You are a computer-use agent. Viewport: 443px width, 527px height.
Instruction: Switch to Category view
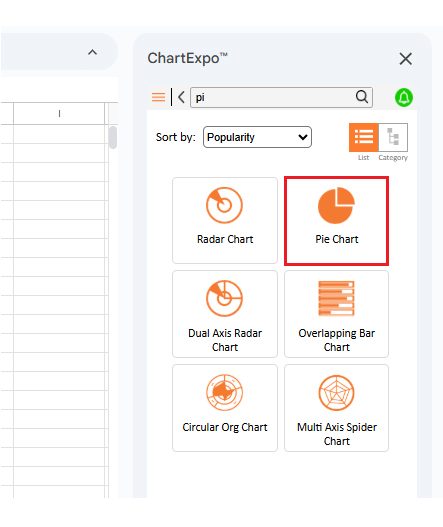(x=393, y=137)
